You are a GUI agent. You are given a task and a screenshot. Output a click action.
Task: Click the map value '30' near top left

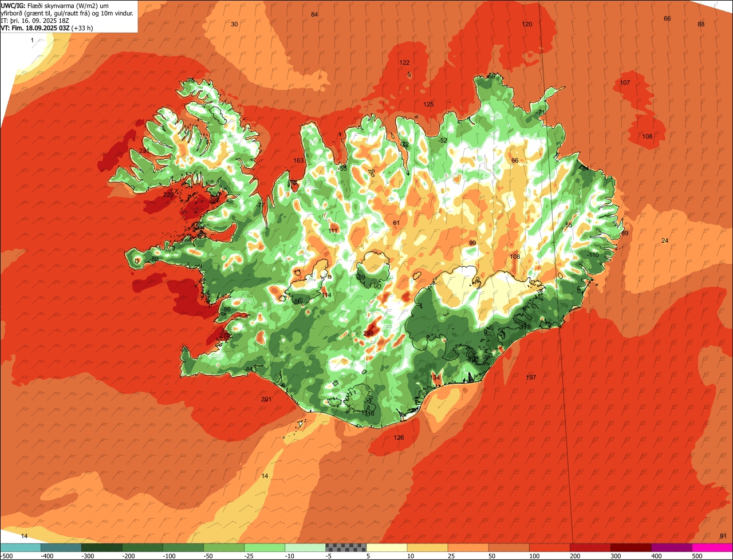pyautogui.click(x=234, y=24)
